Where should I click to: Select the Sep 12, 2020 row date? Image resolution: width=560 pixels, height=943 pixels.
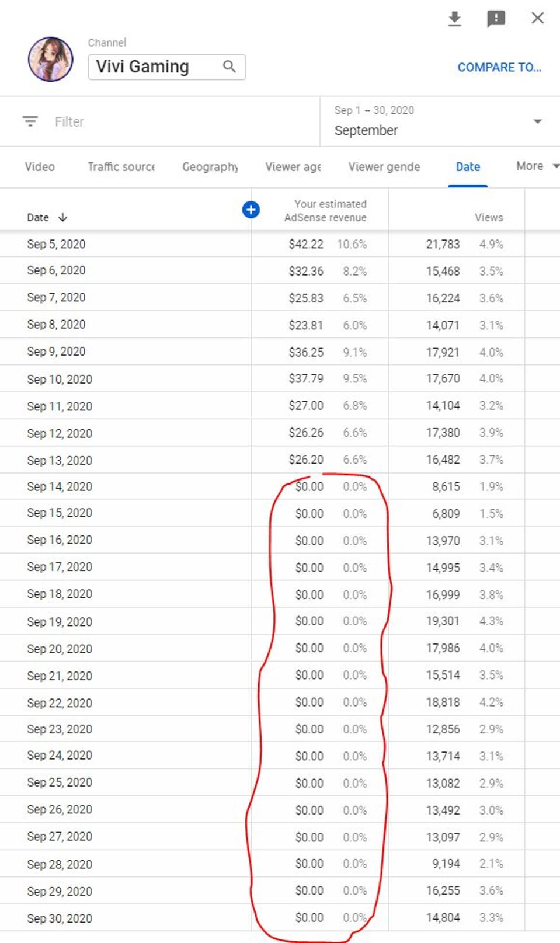point(60,433)
